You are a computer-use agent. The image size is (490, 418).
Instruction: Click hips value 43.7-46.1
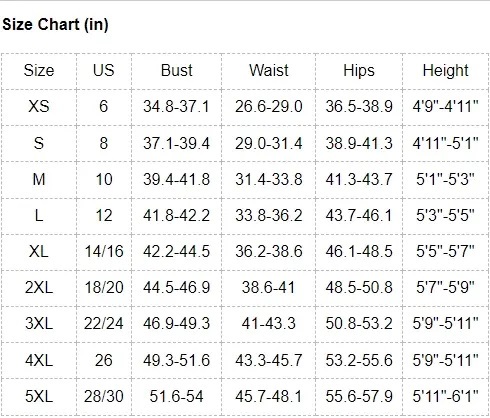(x=359, y=215)
